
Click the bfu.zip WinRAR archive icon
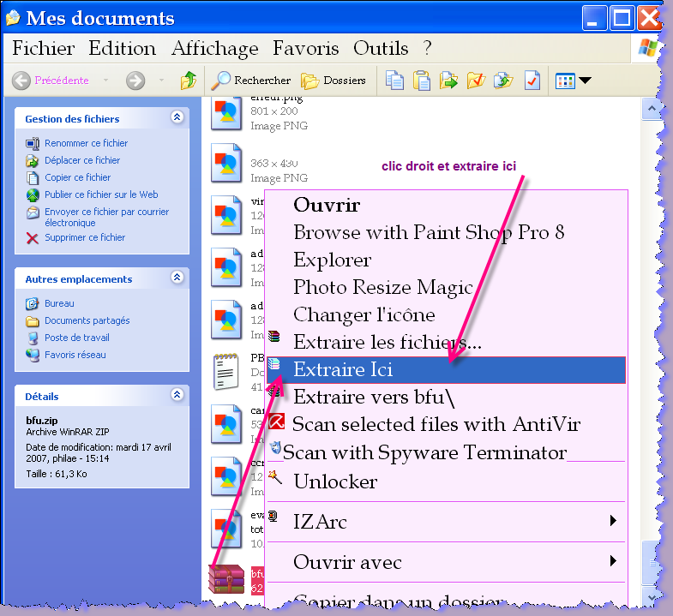pos(227,578)
